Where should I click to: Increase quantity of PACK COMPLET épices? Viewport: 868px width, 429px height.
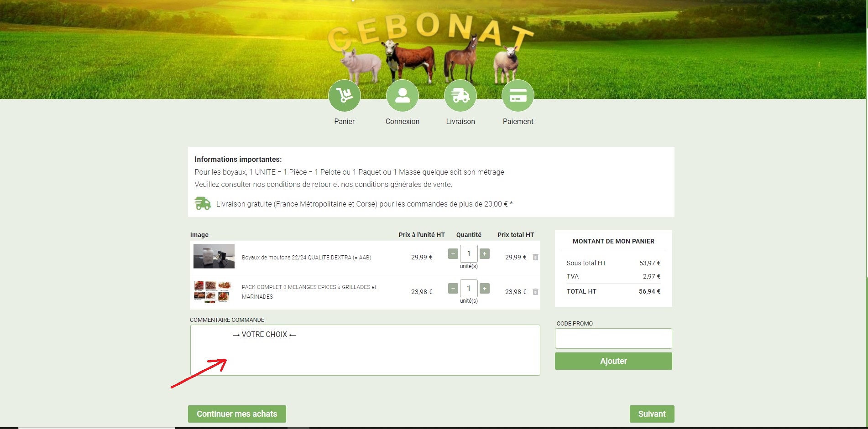(485, 288)
